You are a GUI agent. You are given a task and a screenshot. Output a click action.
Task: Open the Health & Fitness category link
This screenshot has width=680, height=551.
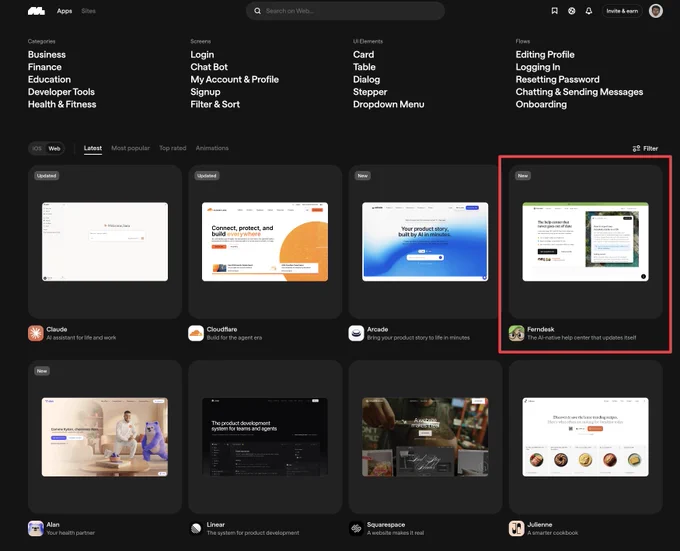62,104
